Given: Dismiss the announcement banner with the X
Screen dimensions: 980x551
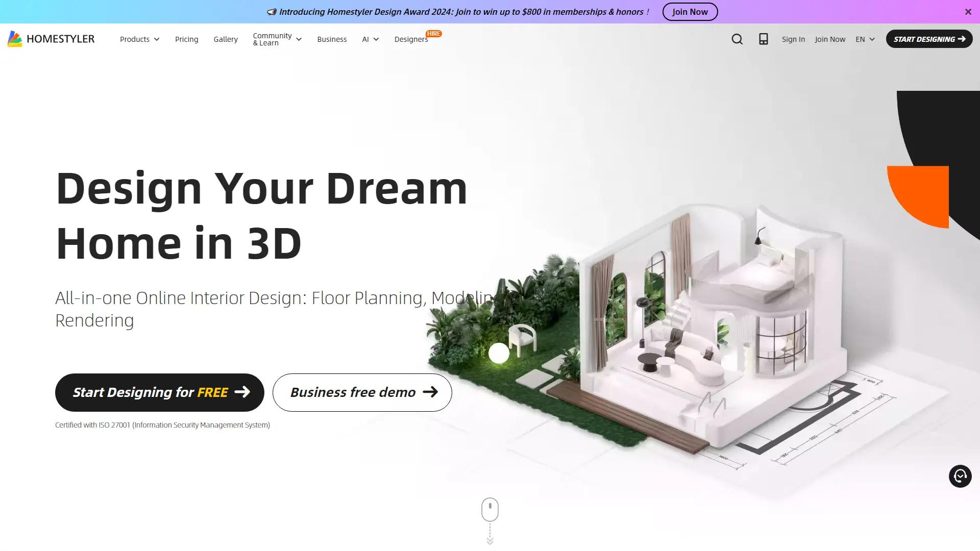Looking at the screenshot, I should [x=968, y=11].
